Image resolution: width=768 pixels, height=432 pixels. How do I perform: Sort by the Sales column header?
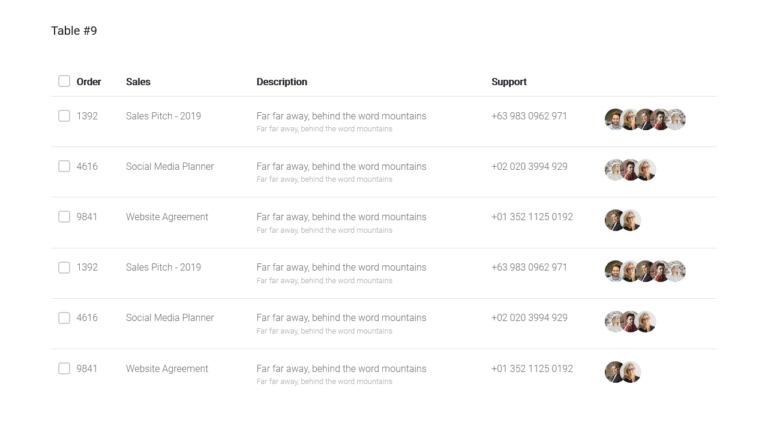[138, 82]
